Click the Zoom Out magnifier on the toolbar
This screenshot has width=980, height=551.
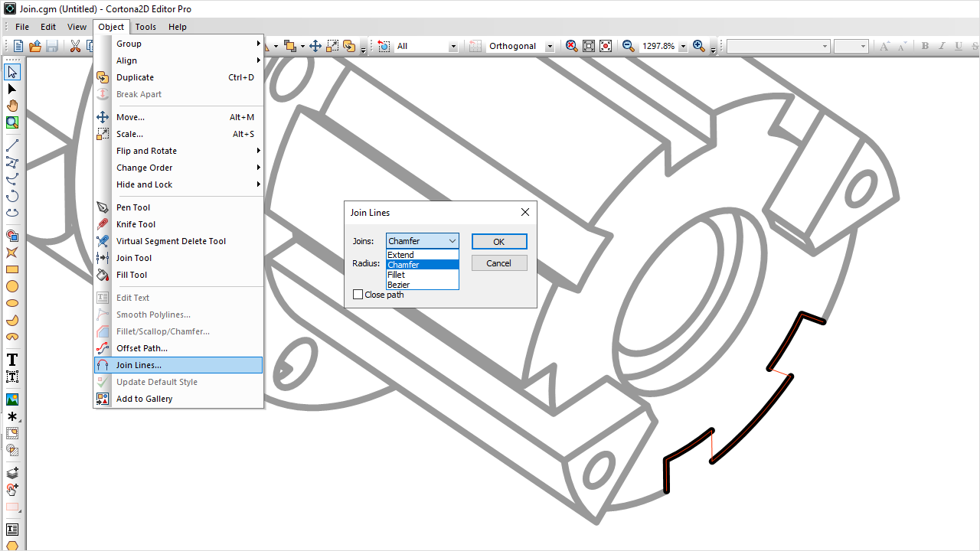(628, 46)
